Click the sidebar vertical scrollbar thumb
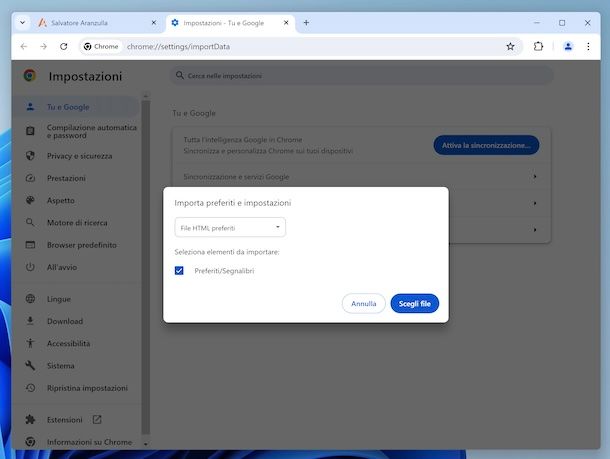 (x=145, y=268)
